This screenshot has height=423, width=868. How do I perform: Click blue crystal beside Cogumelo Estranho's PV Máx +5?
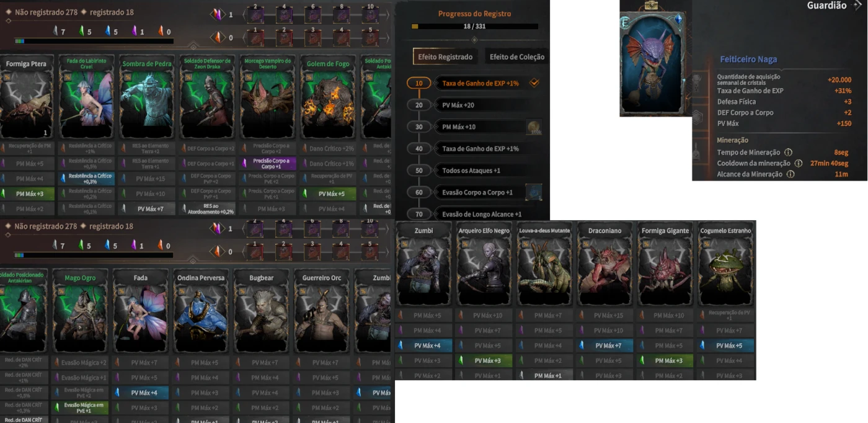(x=703, y=345)
